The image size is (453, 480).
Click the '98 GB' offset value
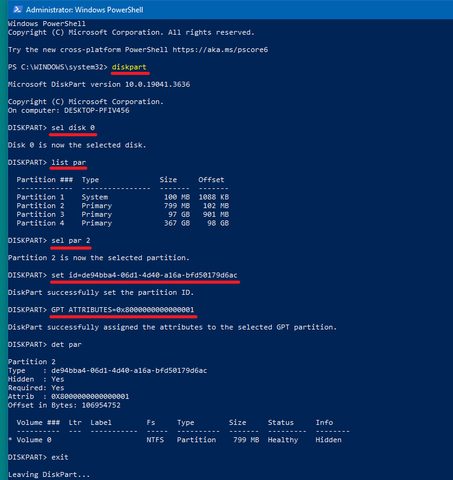(x=218, y=223)
